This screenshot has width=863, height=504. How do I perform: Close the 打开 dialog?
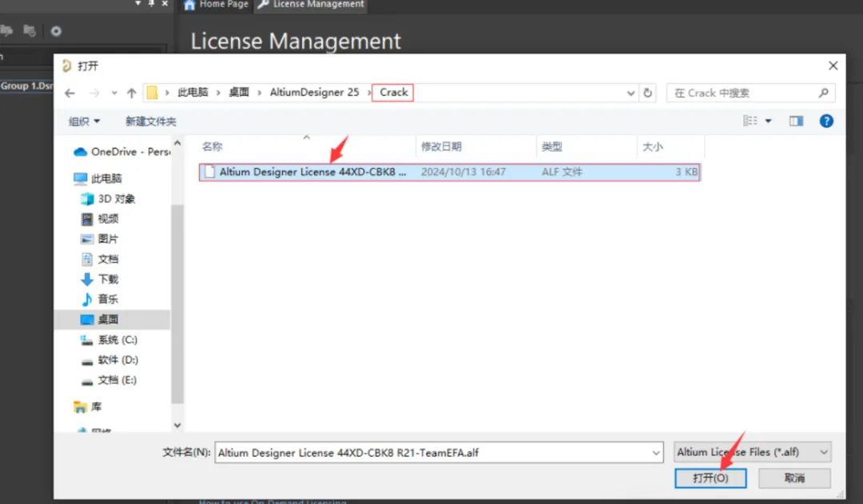pos(833,66)
